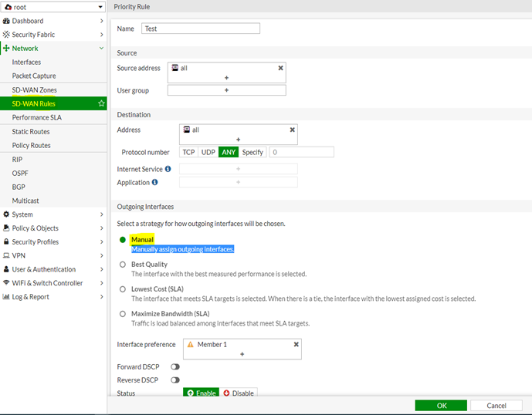Click the User & Authentication person icon
Screen dimensions: 532x415
point(6,269)
